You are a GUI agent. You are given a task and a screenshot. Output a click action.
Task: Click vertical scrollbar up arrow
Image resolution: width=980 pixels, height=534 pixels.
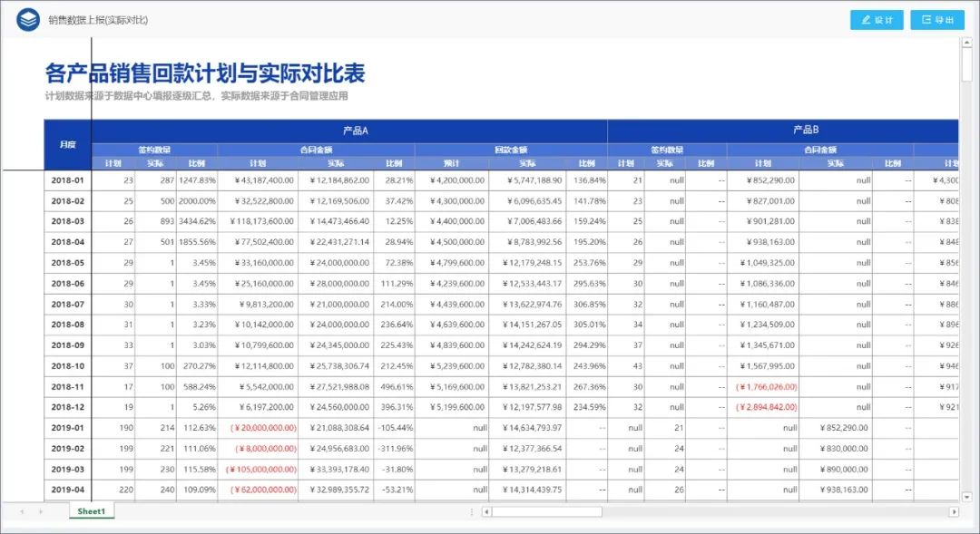pyautogui.click(x=967, y=43)
